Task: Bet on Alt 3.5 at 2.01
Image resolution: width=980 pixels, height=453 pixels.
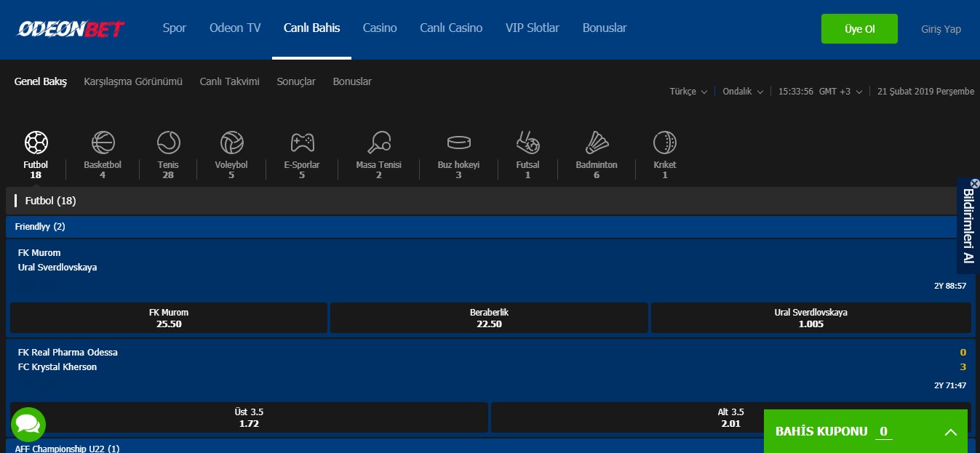Action: tap(730, 417)
